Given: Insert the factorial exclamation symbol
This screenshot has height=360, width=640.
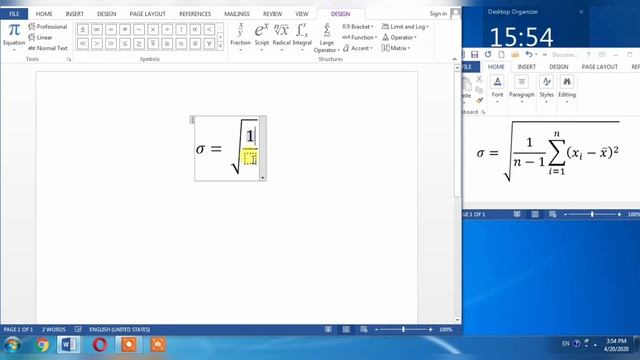Looking at the screenshot, I should click(x=181, y=29).
